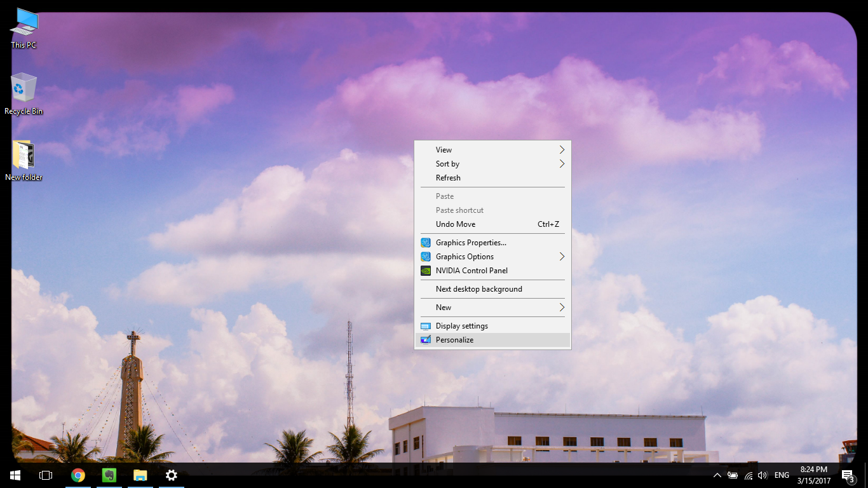Screen dimensions: 868x488
Task: Show hidden tray icons chevron
Action: pos(717,475)
